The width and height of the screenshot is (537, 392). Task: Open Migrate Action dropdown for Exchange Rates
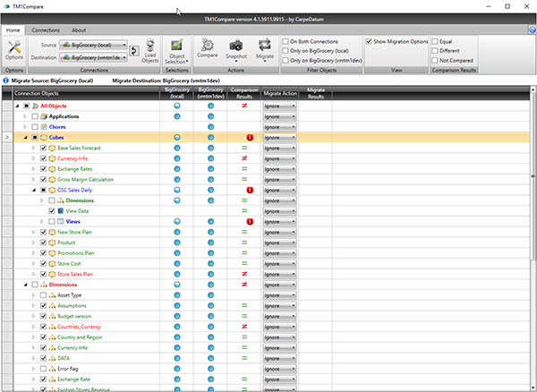pyautogui.click(x=279, y=169)
